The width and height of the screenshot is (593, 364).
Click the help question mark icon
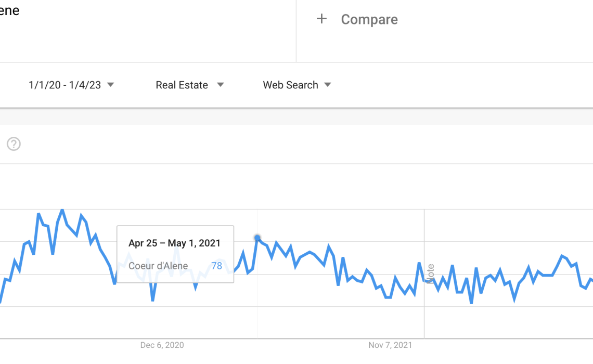[x=14, y=144]
